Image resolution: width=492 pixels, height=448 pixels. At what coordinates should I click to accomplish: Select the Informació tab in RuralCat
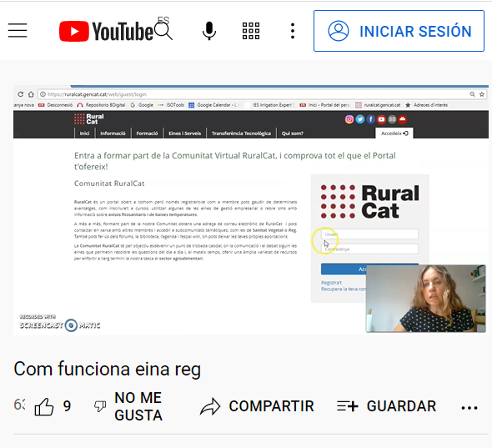click(x=113, y=133)
